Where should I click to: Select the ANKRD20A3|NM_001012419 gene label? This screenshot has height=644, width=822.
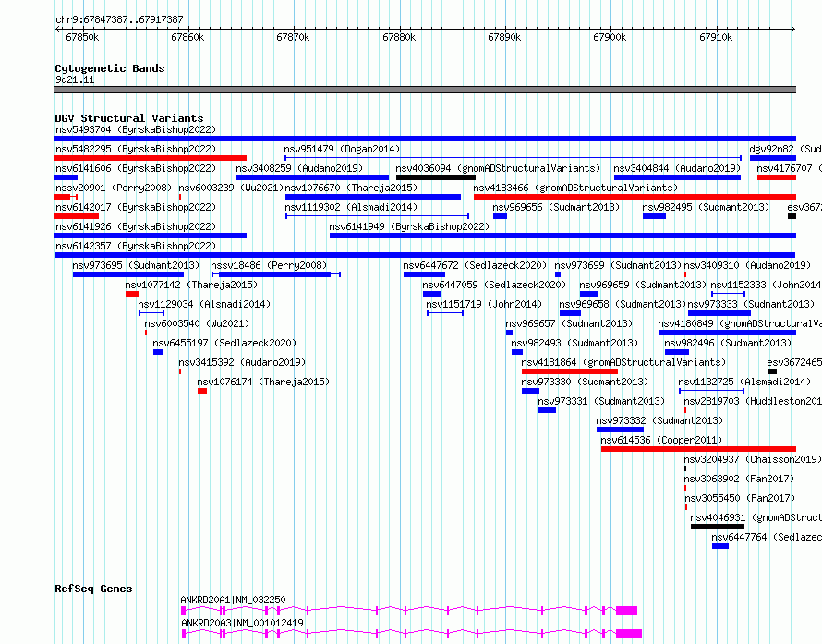[243, 623]
